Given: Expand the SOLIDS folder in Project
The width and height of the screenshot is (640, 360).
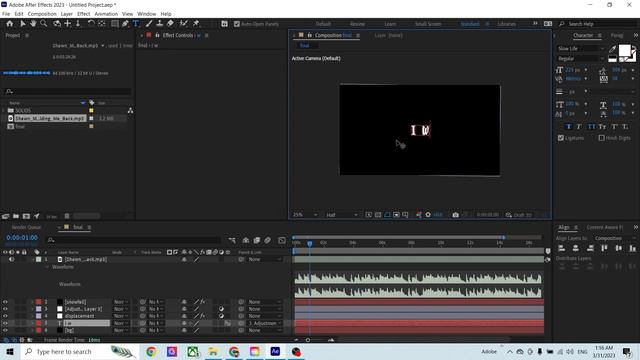Looking at the screenshot, I should [3, 110].
